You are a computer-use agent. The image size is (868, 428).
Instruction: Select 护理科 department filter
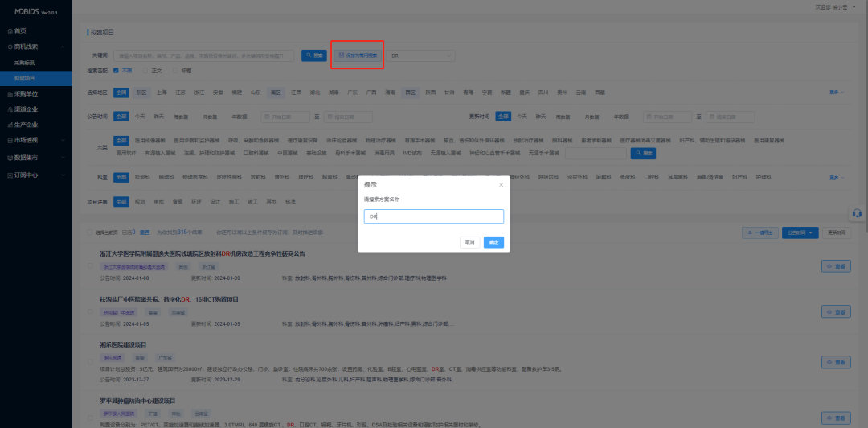tap(764, 178)
